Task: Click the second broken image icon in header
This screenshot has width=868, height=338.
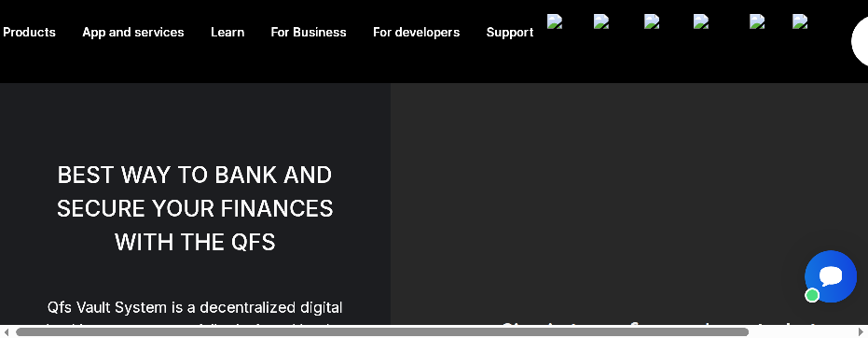Action: tap(601, 21)
